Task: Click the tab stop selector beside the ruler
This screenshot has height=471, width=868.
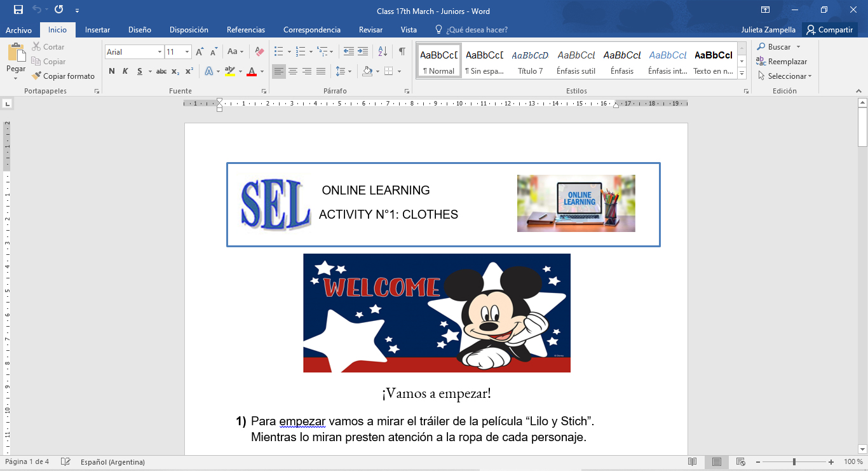Action: tap(7, 103)
